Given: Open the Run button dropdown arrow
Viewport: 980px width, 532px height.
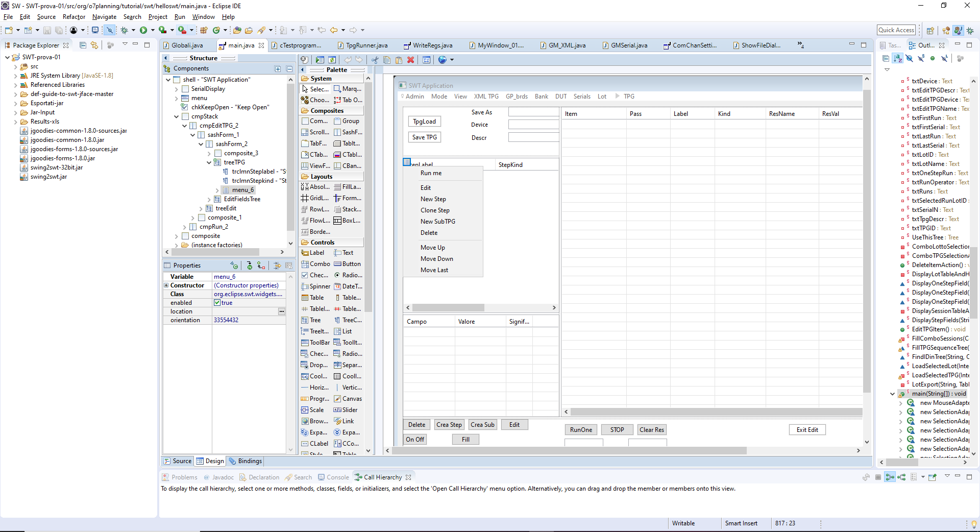Looking at the screenshot, I should pos(153,31).
